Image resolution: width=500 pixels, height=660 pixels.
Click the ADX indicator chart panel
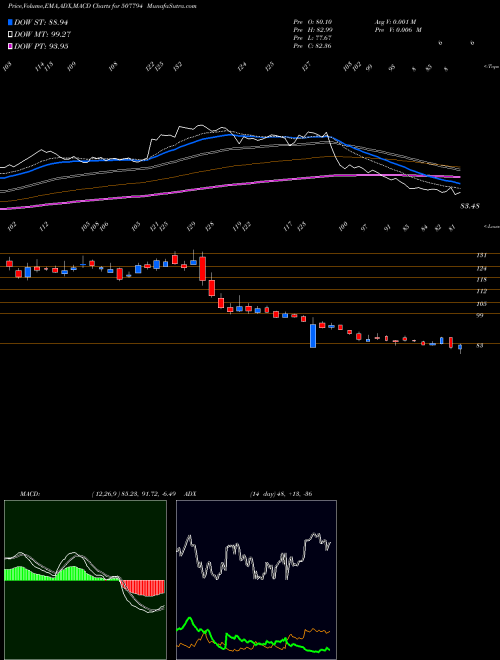tap(256, 580)
